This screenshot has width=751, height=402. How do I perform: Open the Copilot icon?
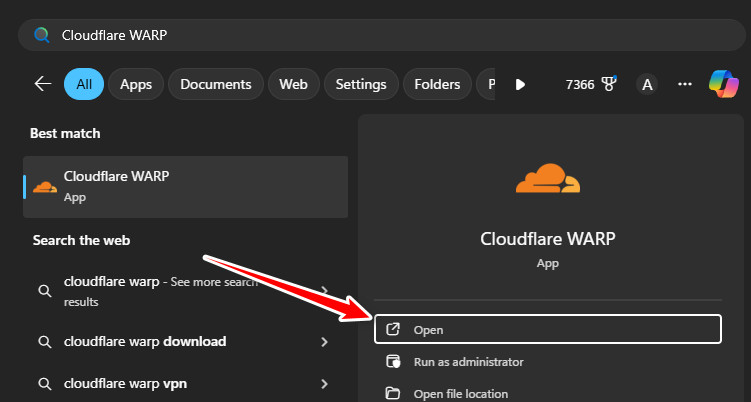tap(723, 84)
